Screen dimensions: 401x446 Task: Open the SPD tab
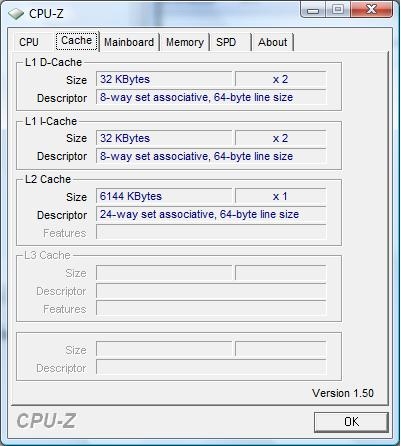pos(226,42)
